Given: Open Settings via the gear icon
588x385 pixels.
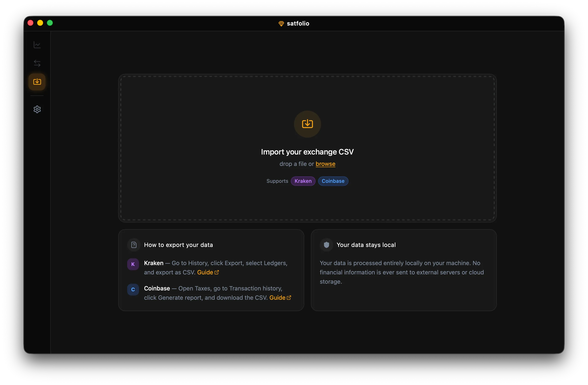Looking at the screenshot, I should point(37,109).
